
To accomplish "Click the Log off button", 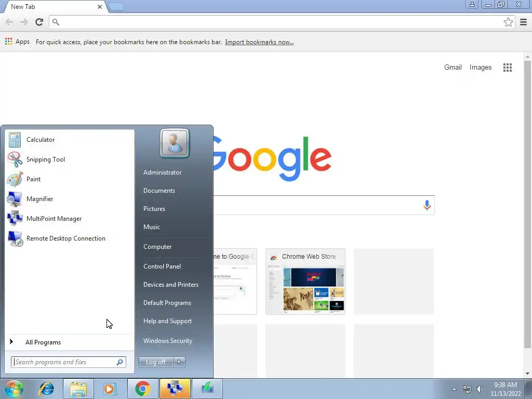I will (x=156, y=362).
